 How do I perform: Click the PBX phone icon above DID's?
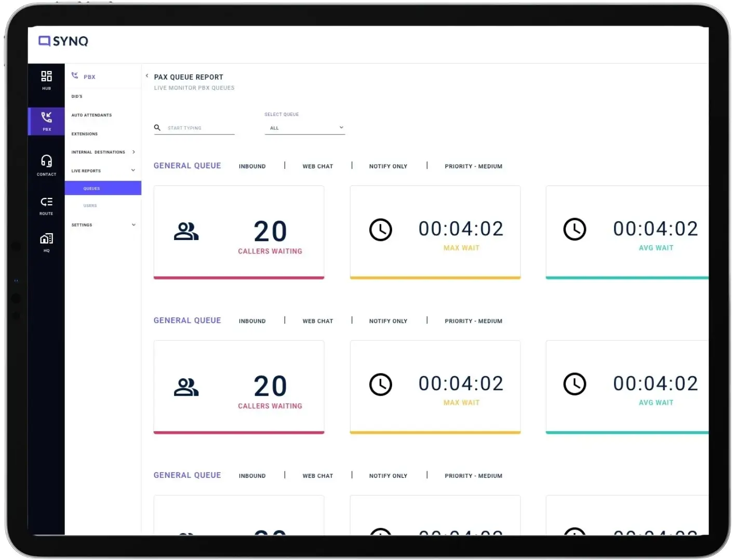[74, 75]
